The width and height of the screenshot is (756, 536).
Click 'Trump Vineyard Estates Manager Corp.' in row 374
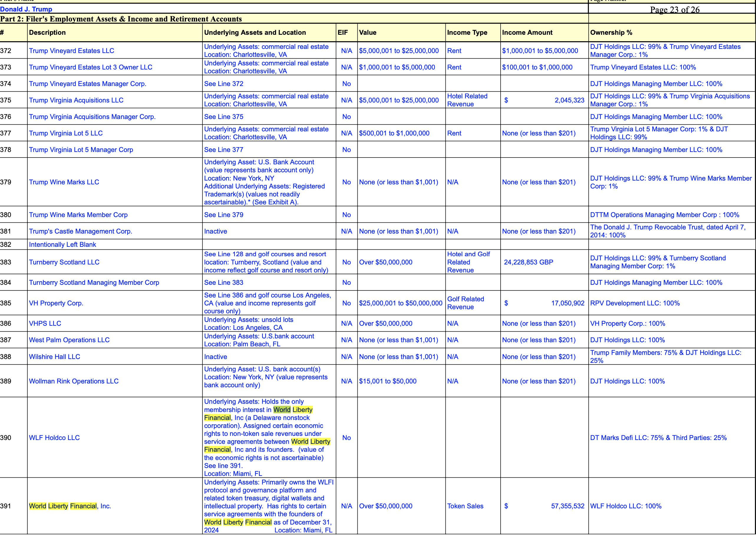88,84
